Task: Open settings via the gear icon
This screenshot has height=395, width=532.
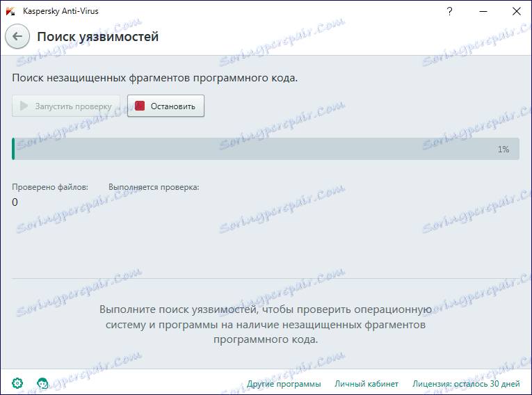Action: (17, 383)
